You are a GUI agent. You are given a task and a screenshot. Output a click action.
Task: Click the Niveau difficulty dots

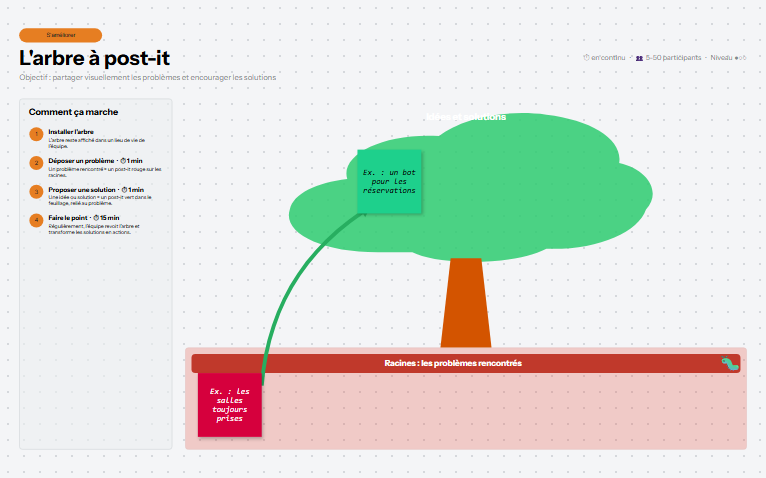coord(740,58)
